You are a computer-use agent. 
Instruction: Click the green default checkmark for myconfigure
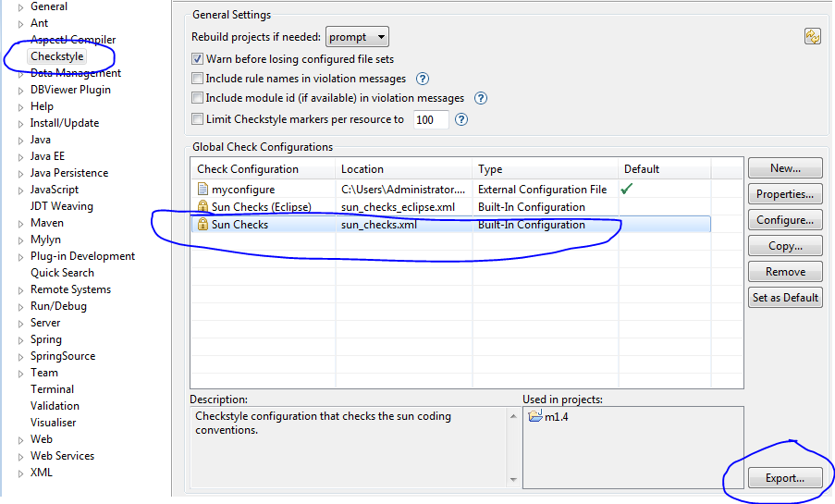627,189
